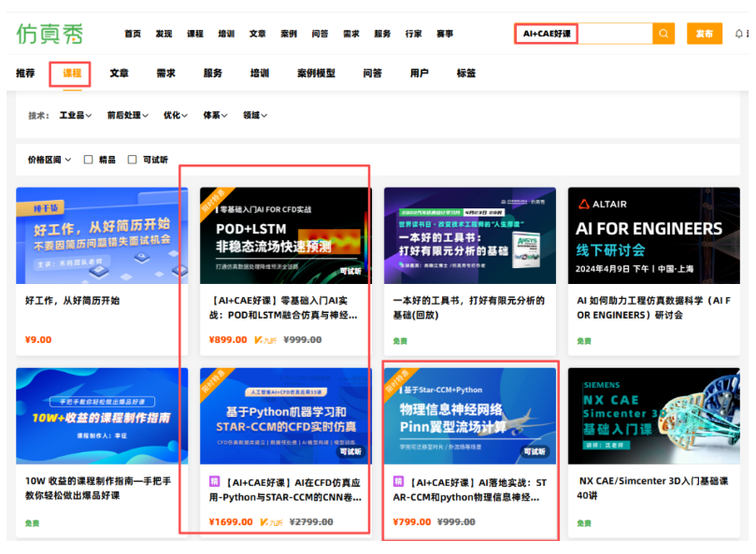This screenshot has width=756, height=554.
Task: Select the 推荐 tab
Action: pyautogui.click(x=25, y=73)
